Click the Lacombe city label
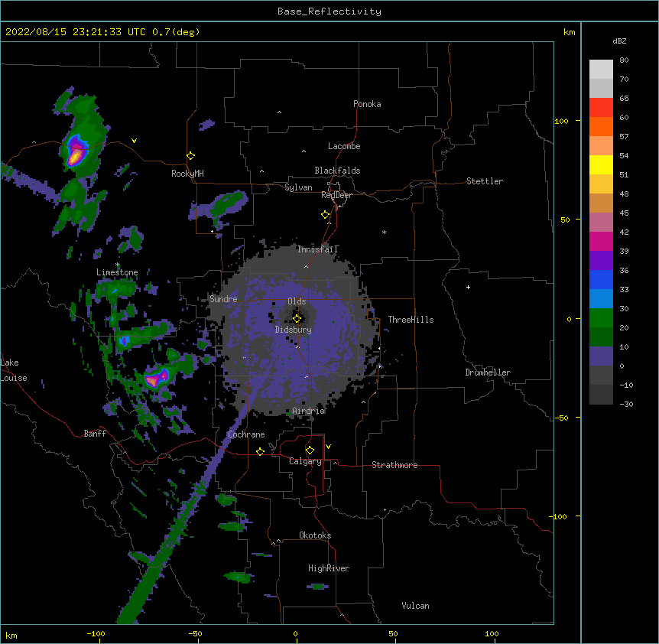659x644 pixels. click(x=344, y=146)
